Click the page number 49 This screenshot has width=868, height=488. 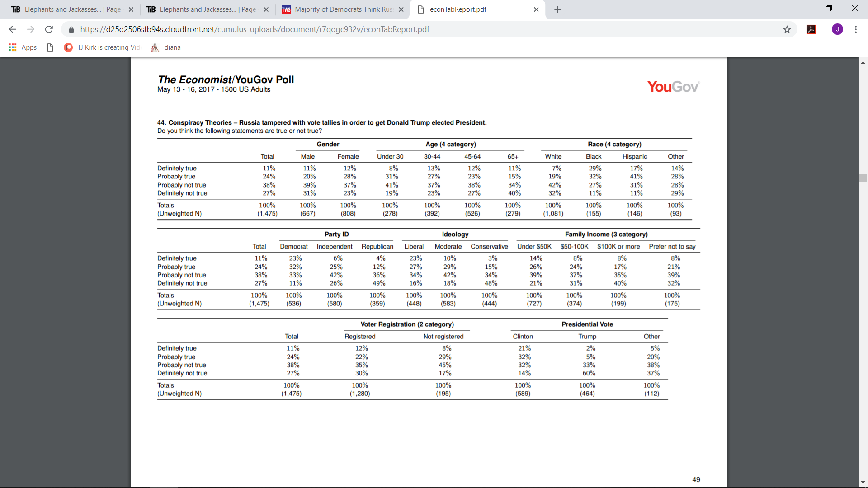(x=696, y=479)
